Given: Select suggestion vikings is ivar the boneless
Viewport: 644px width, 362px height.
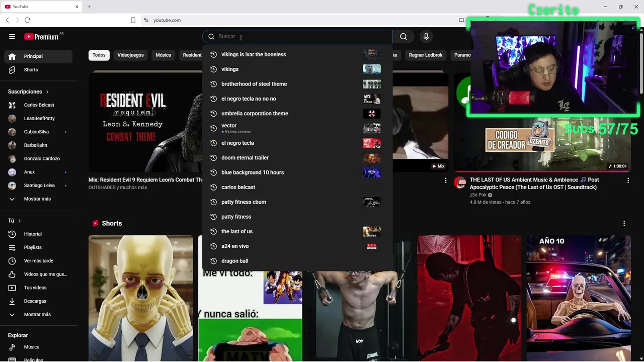Looking at the screenshot, I should (x=297, y=54).
